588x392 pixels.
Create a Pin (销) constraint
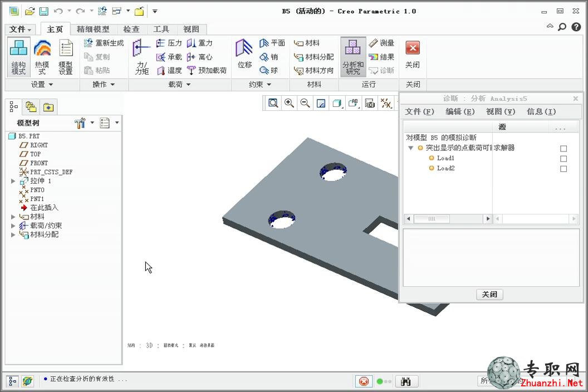tap(269, 57)
